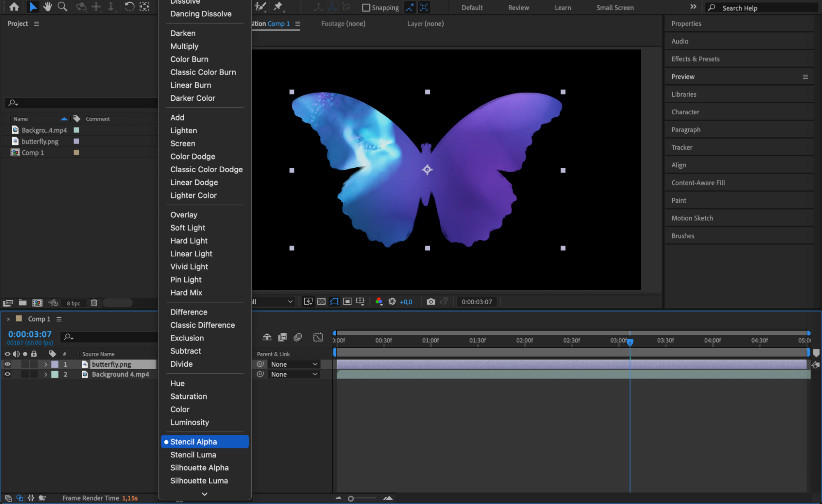Image resolution: width=822 pixels, height=504 pixels.
Task: Select the Zoom magnifier tool
Action: coord(63,7)
